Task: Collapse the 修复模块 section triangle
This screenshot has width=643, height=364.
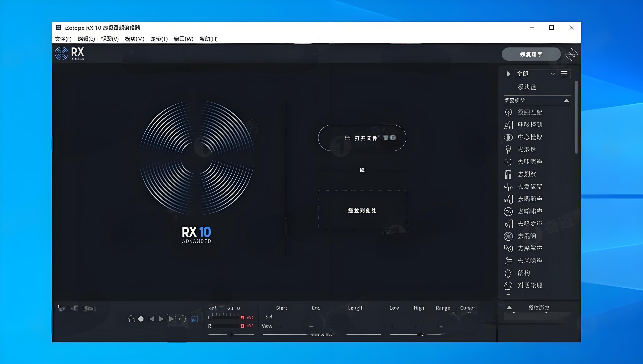Action: pos(566,100)
